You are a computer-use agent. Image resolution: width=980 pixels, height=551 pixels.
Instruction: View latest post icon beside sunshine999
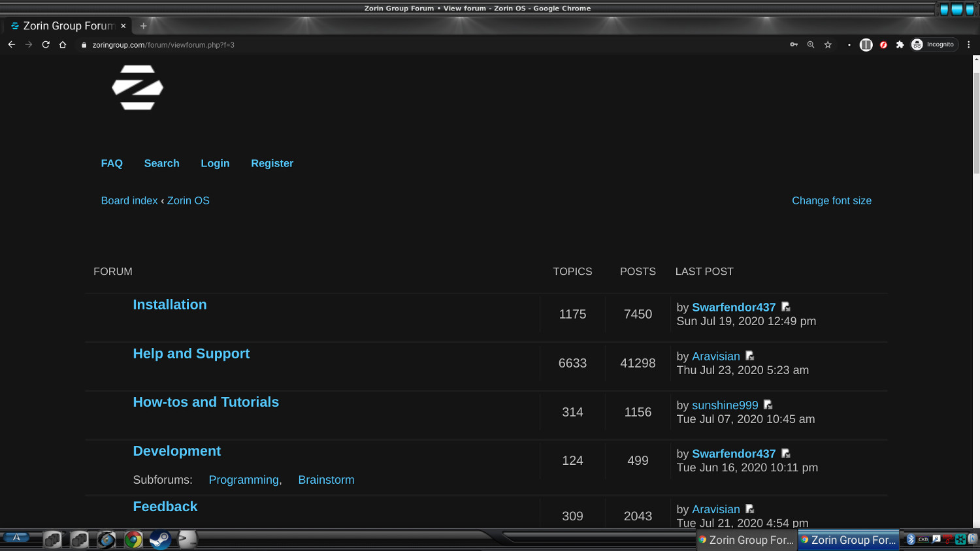click(x=768, y=405)
